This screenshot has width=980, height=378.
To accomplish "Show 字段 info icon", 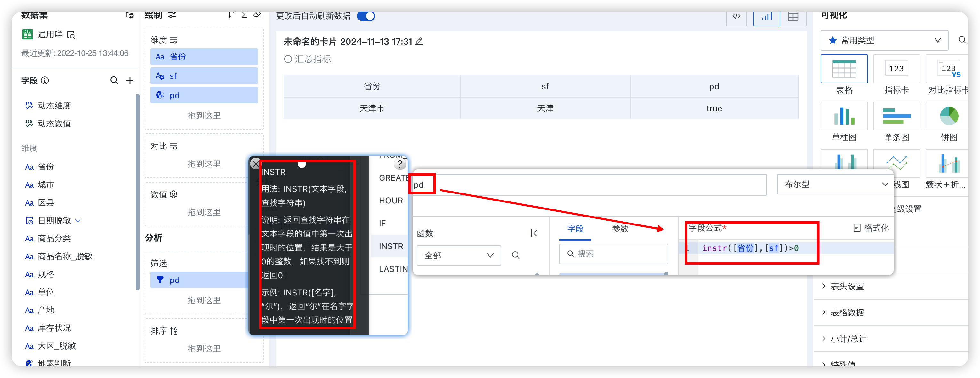I will click(45, 80).
